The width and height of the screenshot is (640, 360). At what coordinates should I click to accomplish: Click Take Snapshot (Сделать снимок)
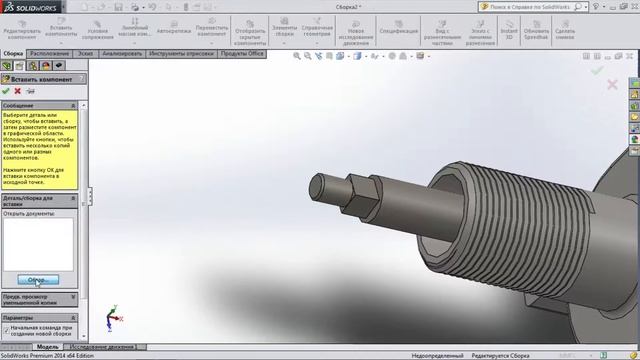(565, 30)
